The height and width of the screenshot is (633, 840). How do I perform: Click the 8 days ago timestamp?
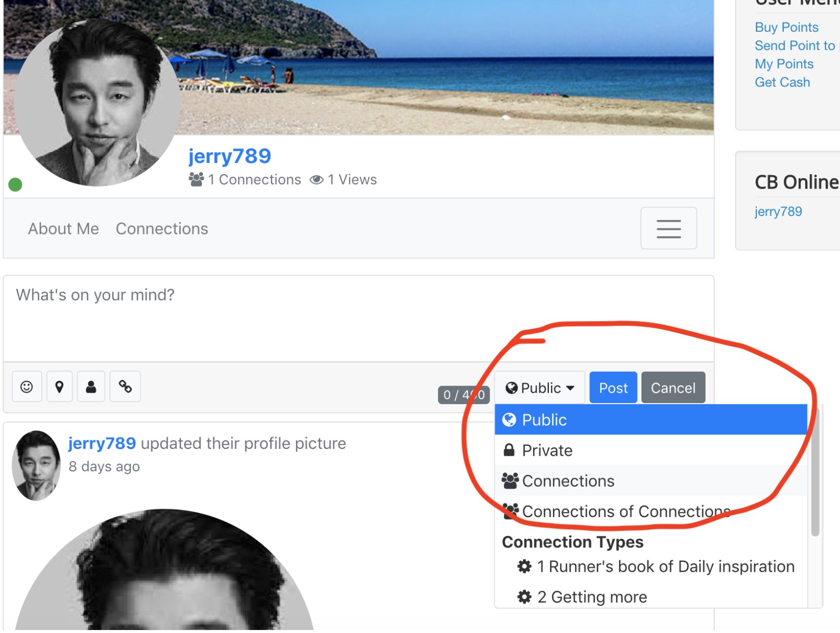tap(104, 467)
